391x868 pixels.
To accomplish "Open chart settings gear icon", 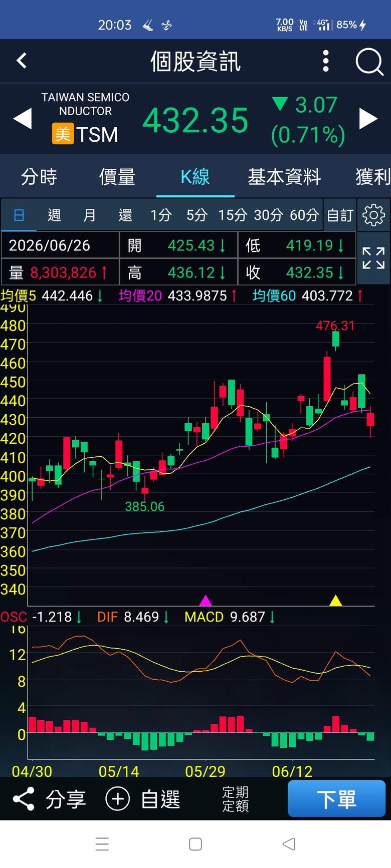I will coord(373,215).
